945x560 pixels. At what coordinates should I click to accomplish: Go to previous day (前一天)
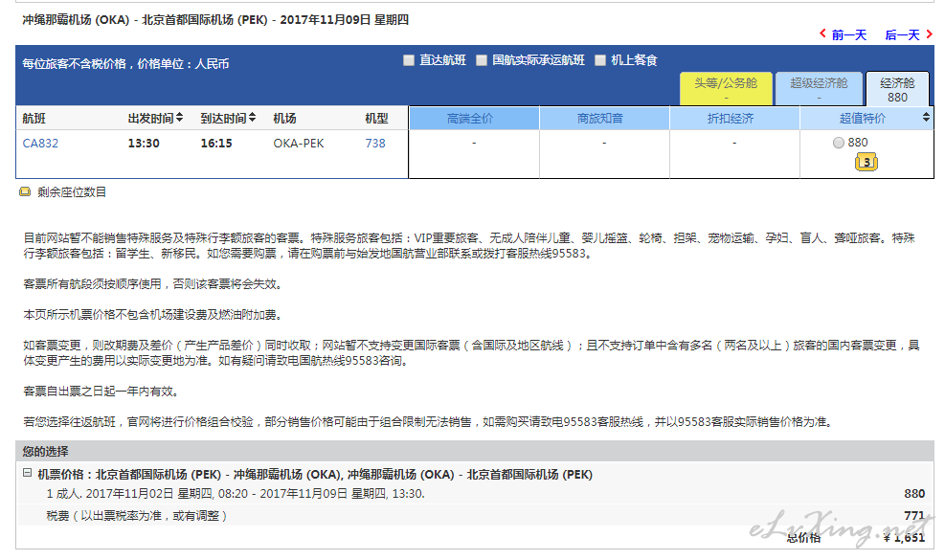coord(848,35)
